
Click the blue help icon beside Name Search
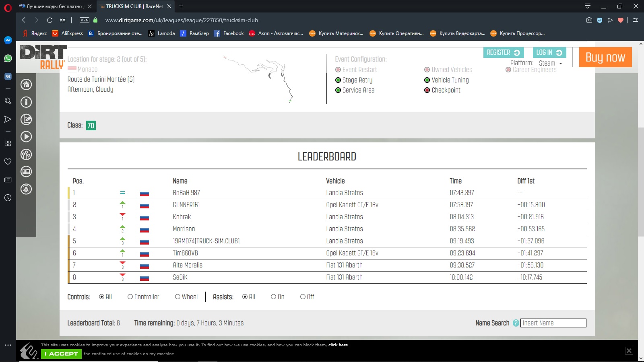point(516,323)
